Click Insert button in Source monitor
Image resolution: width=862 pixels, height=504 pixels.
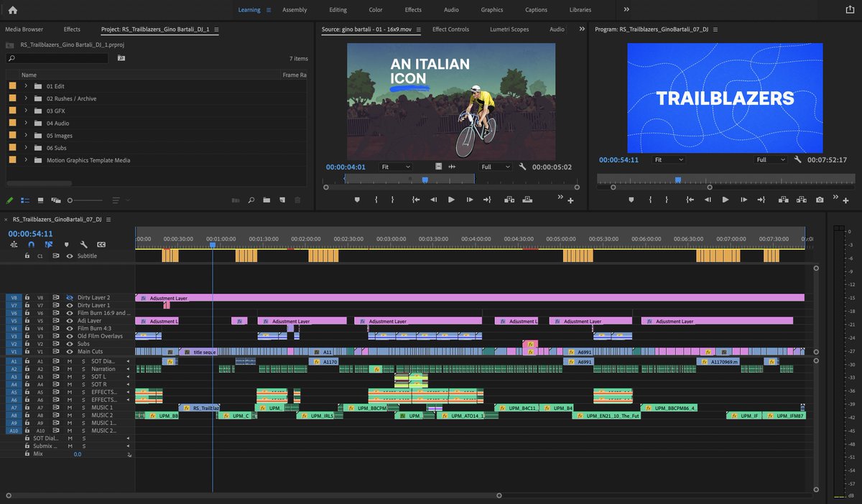[x=509, y=200]
